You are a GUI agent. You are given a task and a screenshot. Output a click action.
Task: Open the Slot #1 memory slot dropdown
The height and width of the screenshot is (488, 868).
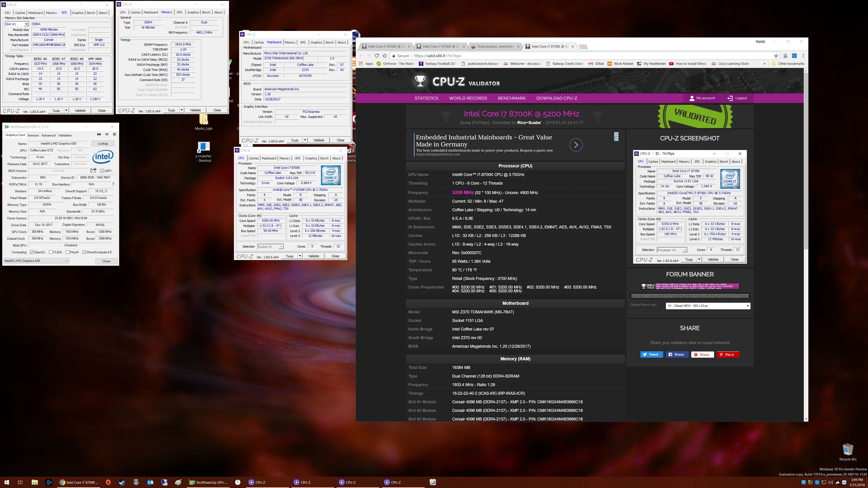[x=17, y=24]
